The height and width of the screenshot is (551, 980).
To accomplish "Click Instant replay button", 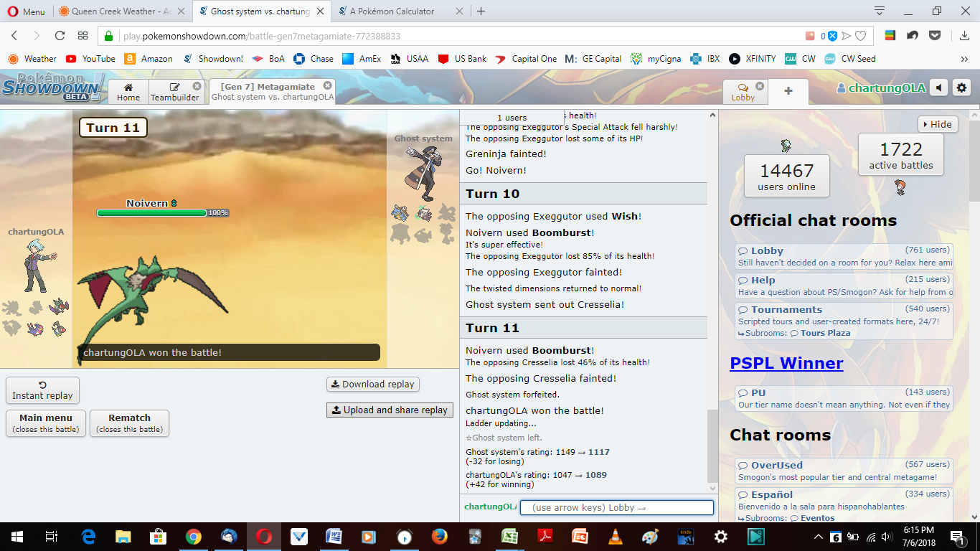I will click(42, 390).
